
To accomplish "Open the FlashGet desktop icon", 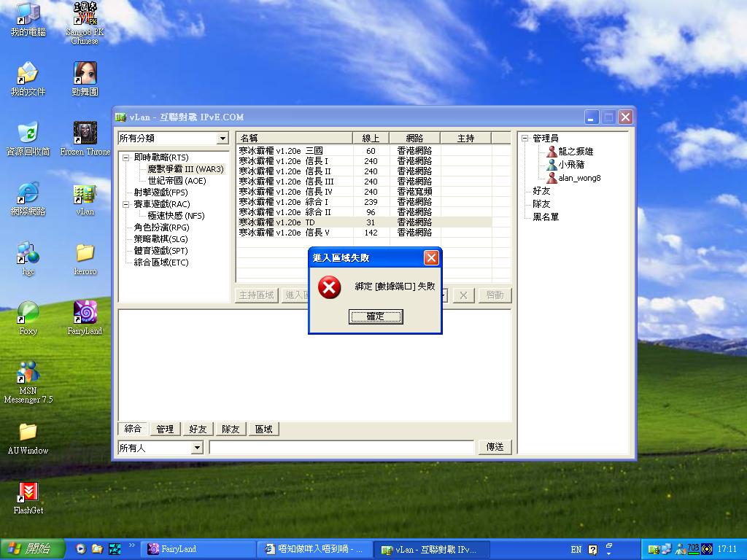I will point(28,493).
